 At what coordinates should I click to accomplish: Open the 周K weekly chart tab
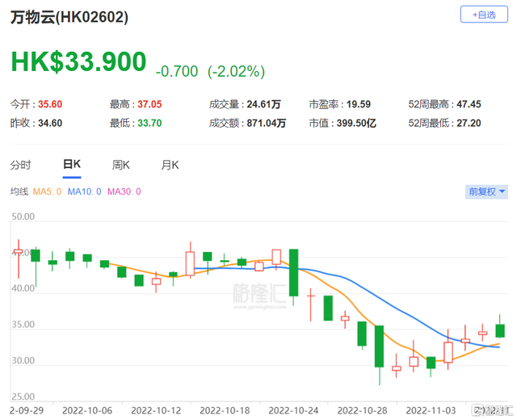pyautogui.click(x=120, y=165)
